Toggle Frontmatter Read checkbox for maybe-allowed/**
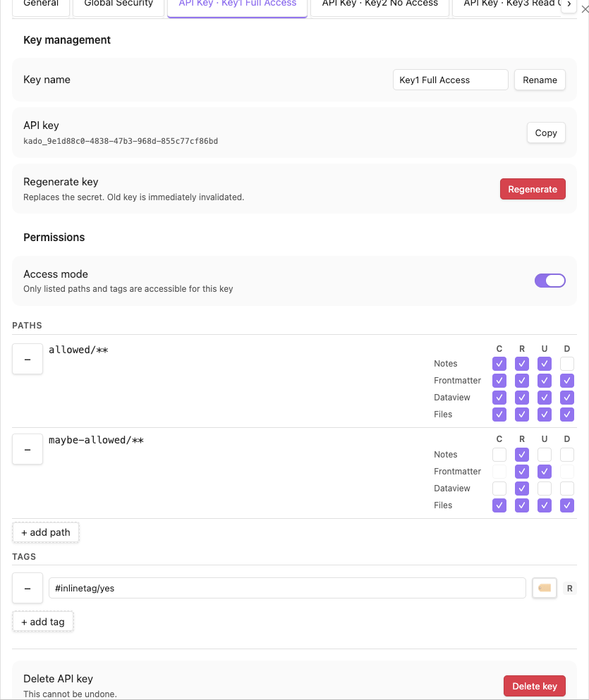 click(x=522, y=472)
